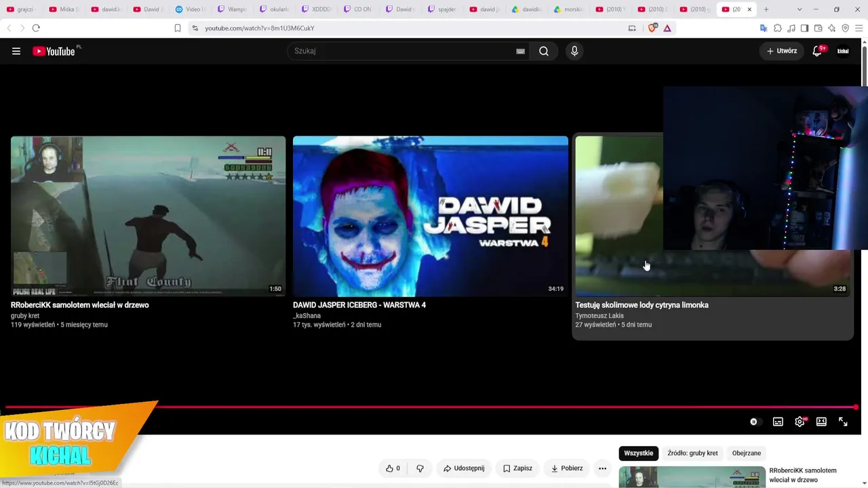Dislike the video with thumbs down
Screen dimensions: 868x488
[420, 468]
